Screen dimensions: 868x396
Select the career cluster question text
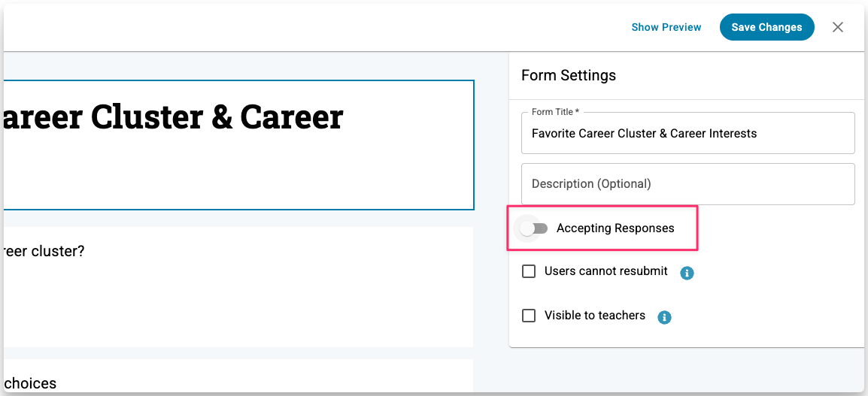point(44,251)
